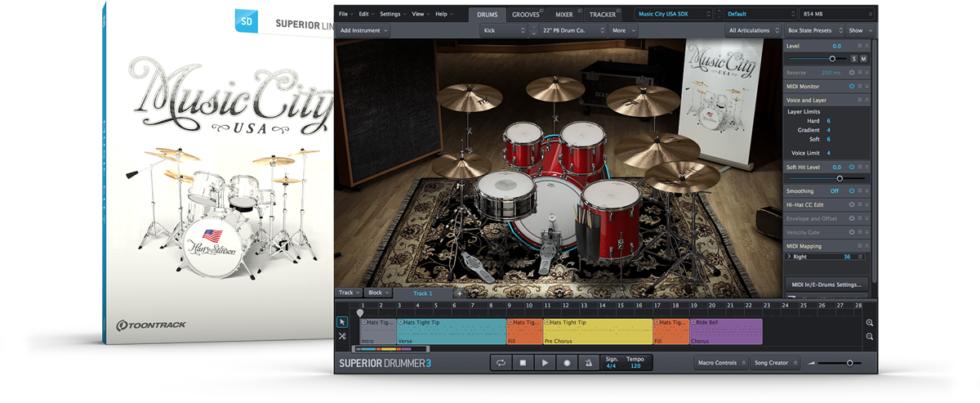This screenshot has height=403, width=980.
Task: Open the Track menu button
Action: pyautogui.click(x=349, y=293)
